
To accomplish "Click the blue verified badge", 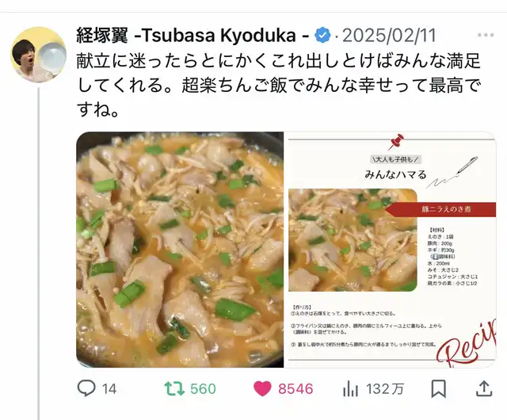I will tap(322, 36).
